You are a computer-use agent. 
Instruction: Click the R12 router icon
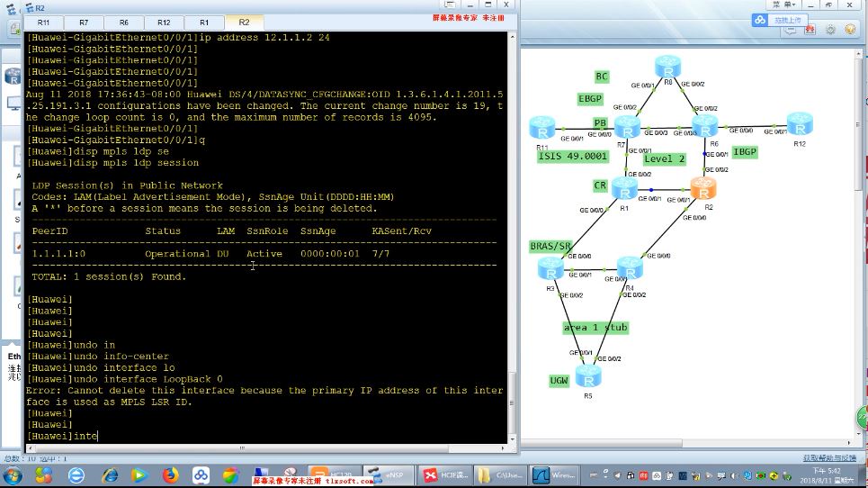pyautogui.click(x=799, y=124)
